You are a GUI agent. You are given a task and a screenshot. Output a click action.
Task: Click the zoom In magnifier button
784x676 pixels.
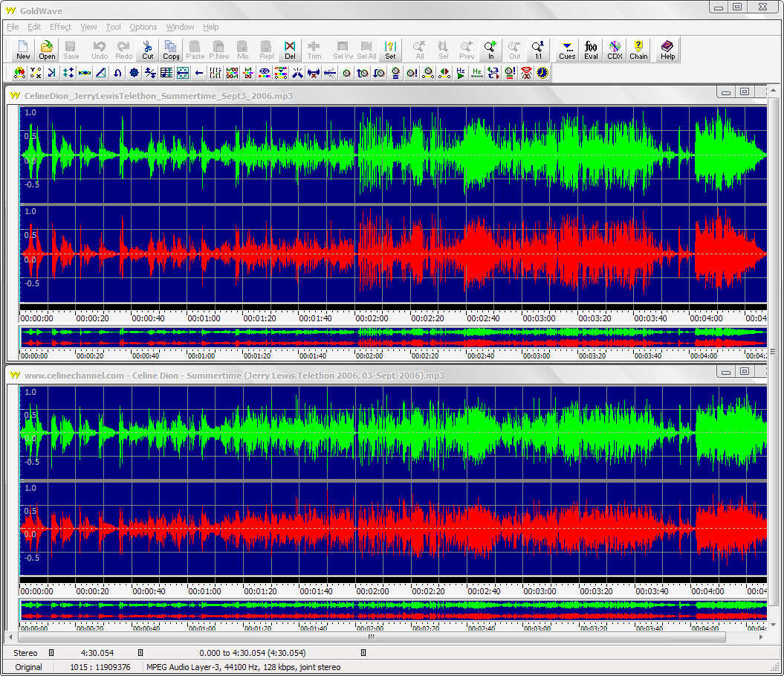coord(490,50)
